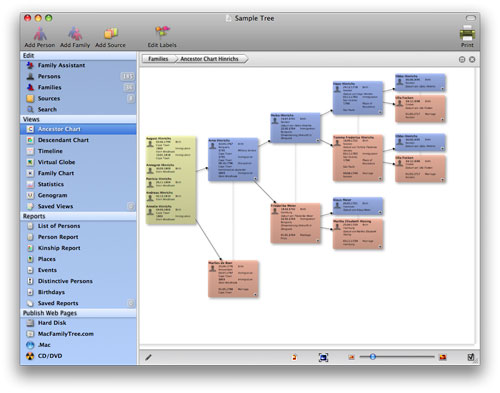Open the Timeline view
The width and height of the screenshot is (500, 393).
pyautogui.click(x=78, y=151)
